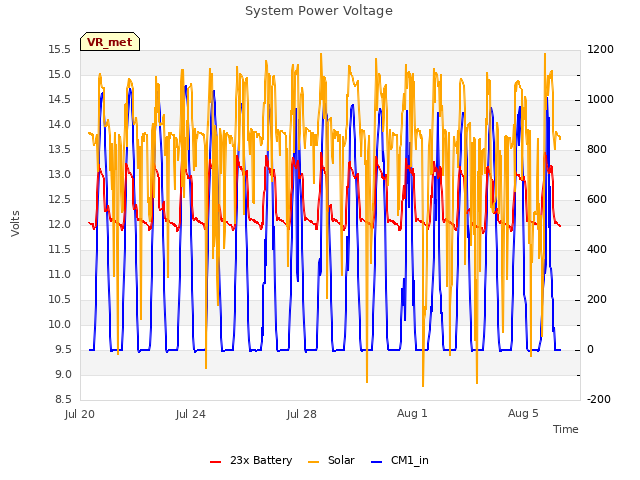The height and width of the screenshot is (480, 640).
Task: Select the Aug 1 x-axis tick label
Action: (x=412, y=413)
